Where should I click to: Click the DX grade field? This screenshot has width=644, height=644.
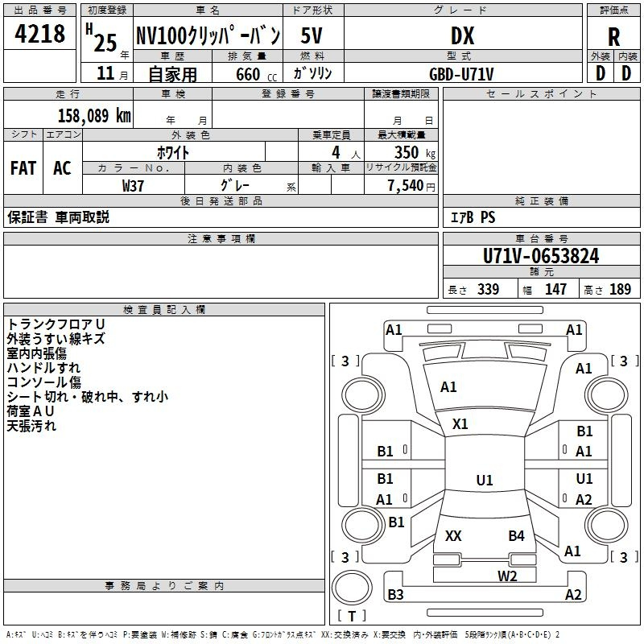point(461,36)
